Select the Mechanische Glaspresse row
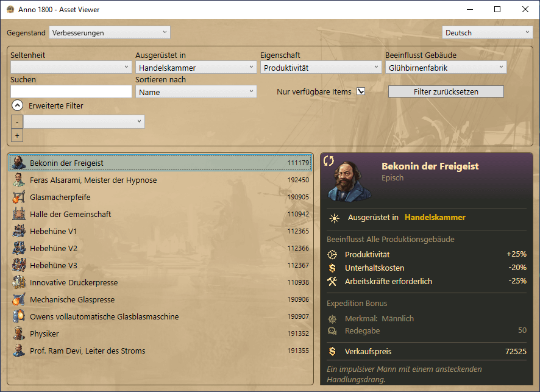Viewport: 540px width, 392px height. [x=160, y=299]
